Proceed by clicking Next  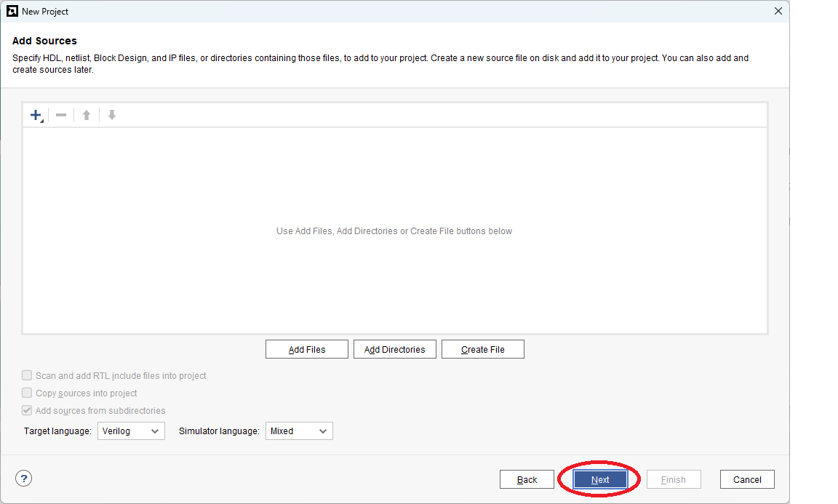(600, 479)
